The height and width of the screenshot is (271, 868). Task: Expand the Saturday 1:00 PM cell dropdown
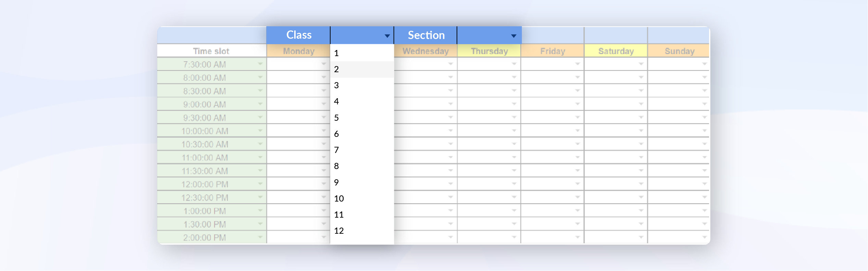coord(641,211)
